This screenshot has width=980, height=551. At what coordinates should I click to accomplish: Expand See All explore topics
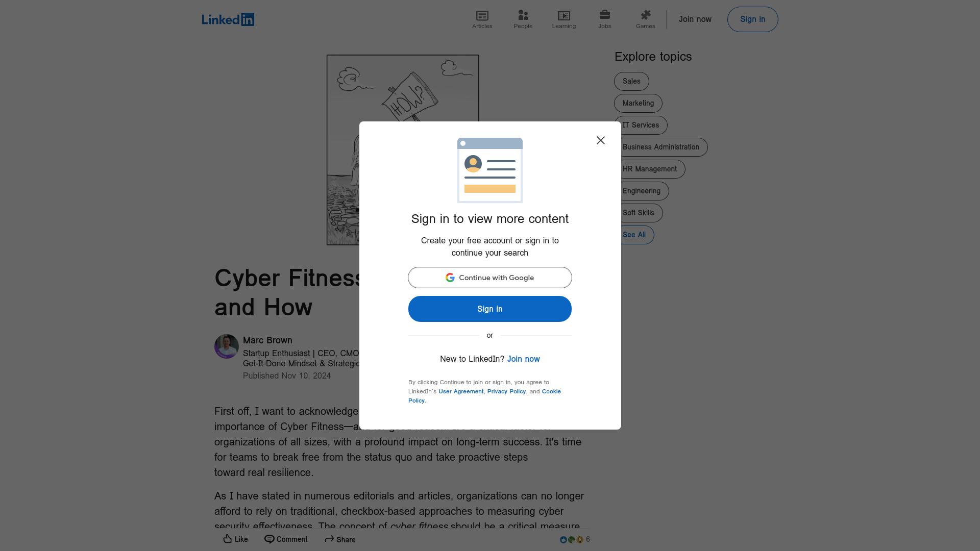click(x=634, y=235)
